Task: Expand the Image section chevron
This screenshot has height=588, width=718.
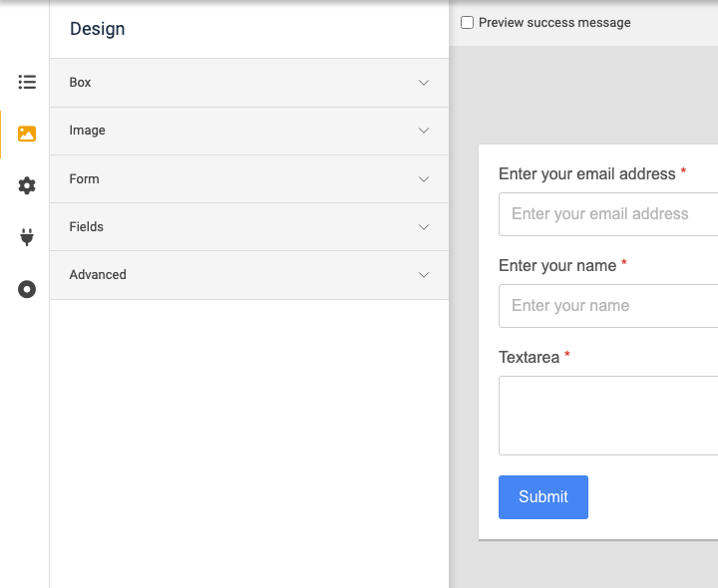Action: (424, 131)
